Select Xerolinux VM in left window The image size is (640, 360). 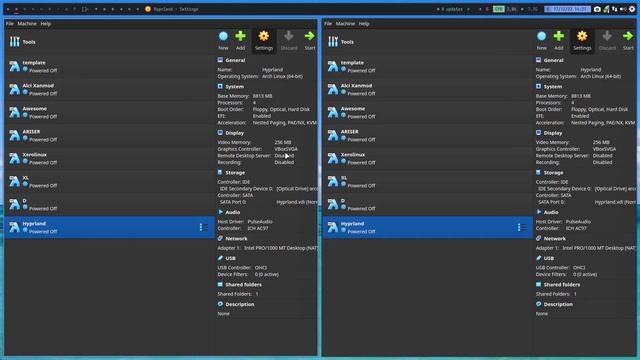pos(109,158)
